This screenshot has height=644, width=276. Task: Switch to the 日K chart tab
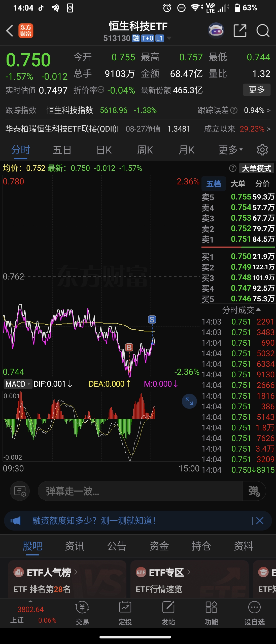[104, 150]
